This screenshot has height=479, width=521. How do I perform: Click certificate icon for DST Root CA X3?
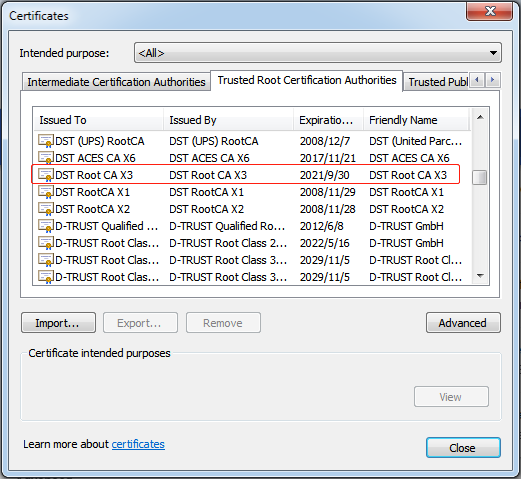click(46, 175)
